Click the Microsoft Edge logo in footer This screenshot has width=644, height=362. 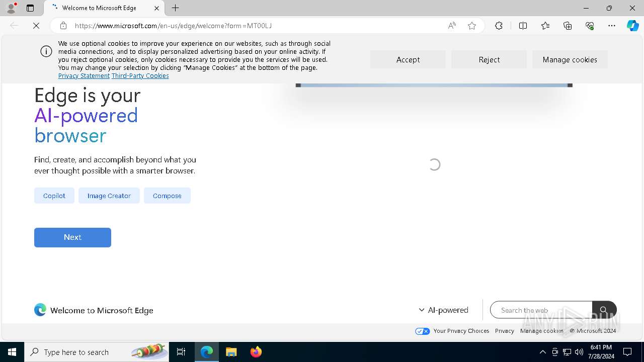coord(40,310)
